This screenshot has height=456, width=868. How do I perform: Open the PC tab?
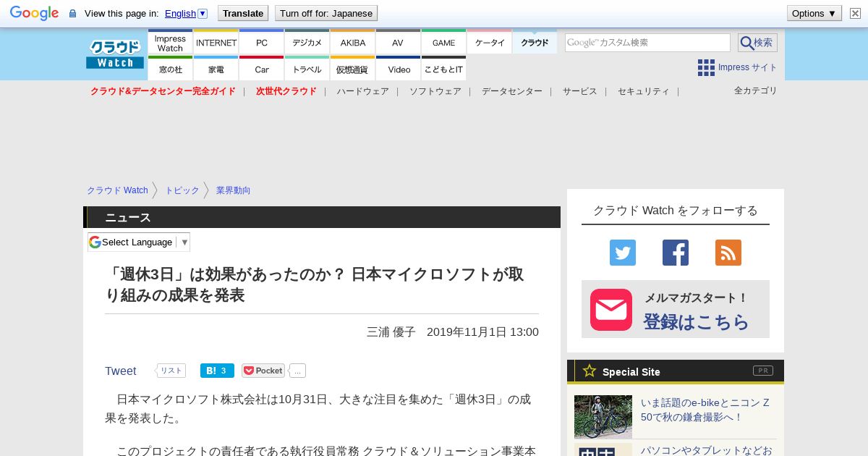click(262, 43)
